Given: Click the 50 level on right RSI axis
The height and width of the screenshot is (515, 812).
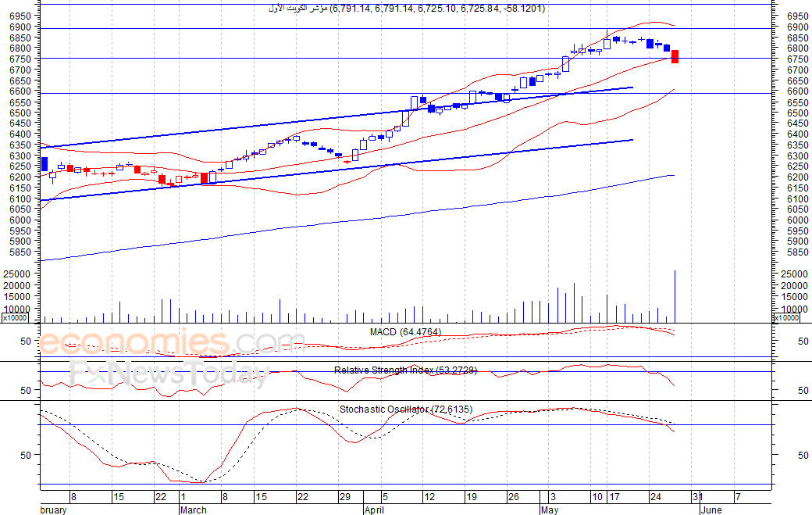Looking at the screenshot, I should [x=803, y=390].
